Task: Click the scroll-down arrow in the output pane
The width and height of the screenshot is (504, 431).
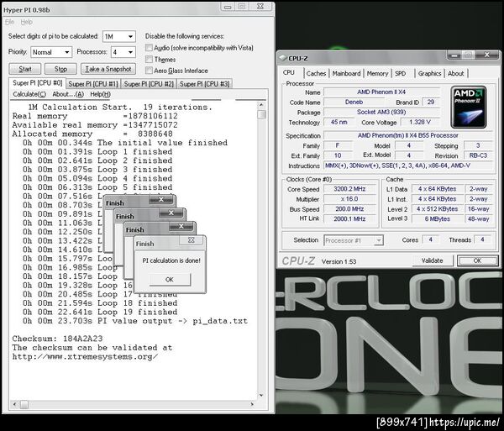Action: coord(261,395)
